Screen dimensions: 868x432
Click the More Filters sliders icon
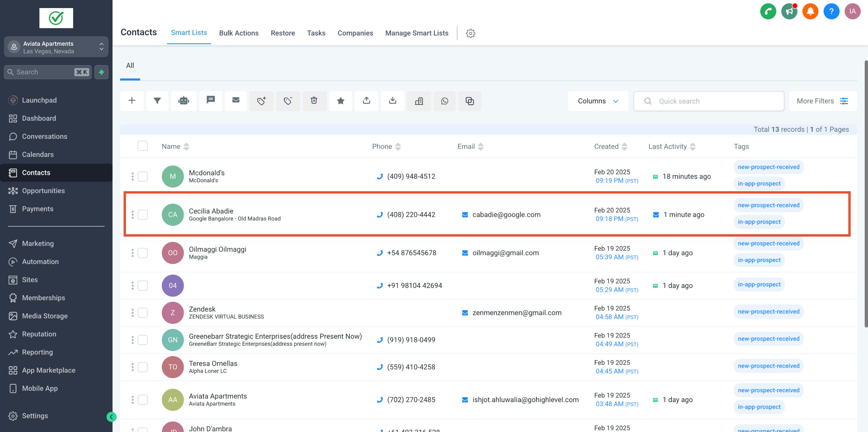click(x=844, y=101)
